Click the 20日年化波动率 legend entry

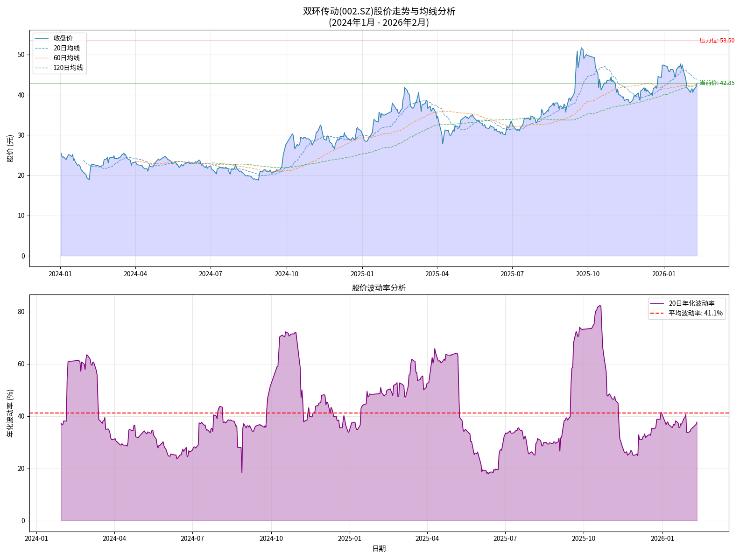(x=691, y=303)
